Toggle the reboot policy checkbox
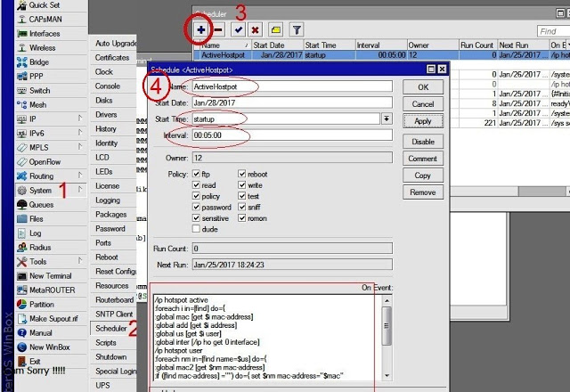 point(242,175)
